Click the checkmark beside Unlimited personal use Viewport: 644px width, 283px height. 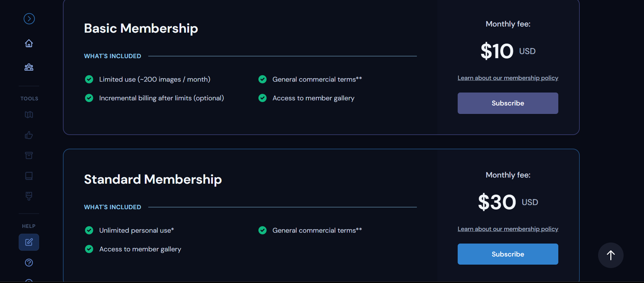coord(89,230)
